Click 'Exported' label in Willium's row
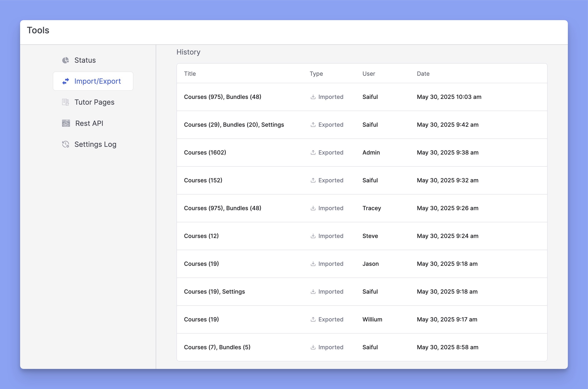The height and width of the screenshot is (389, 588). (x=331, y=319)
